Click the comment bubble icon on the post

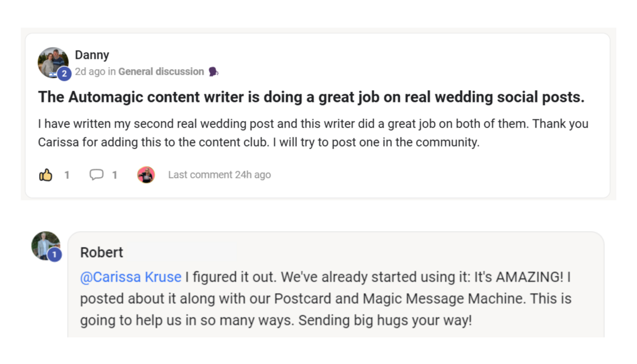point(96,175)
